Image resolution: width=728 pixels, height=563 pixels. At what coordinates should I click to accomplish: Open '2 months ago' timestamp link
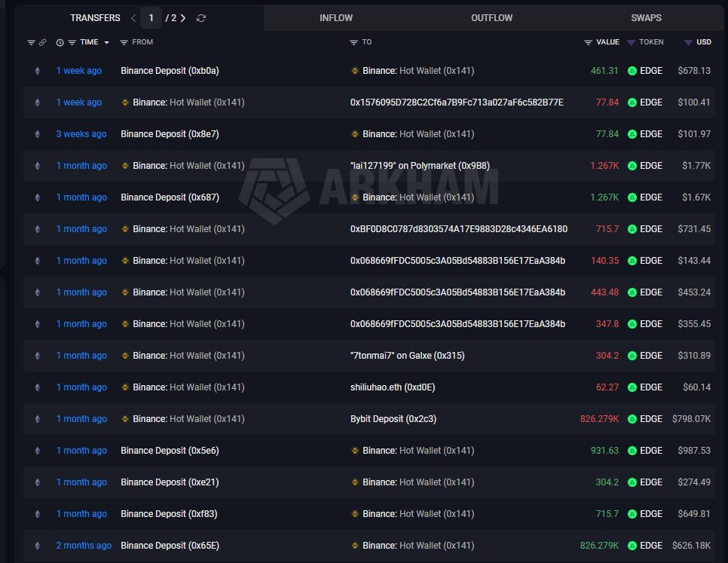click(x=84, y=546)
